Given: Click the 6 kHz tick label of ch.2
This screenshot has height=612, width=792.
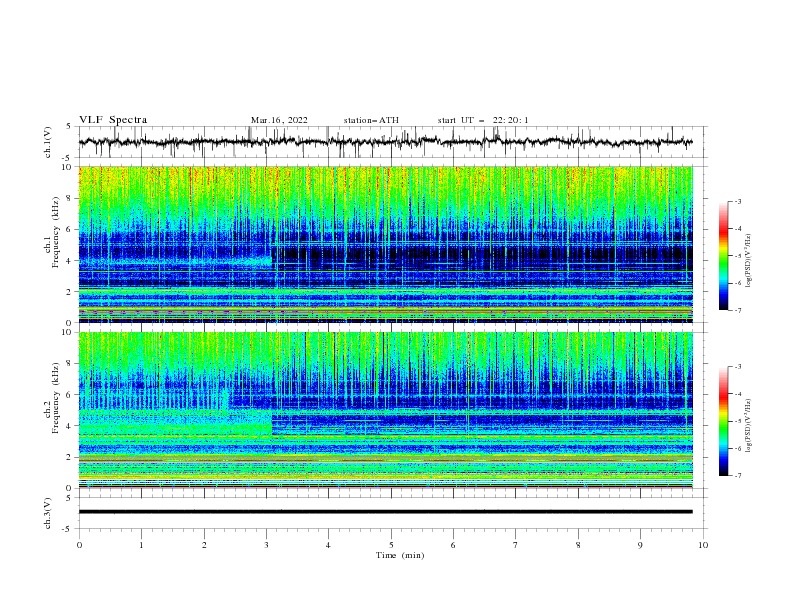Looking at the screenshot, I should pos(71,395).
